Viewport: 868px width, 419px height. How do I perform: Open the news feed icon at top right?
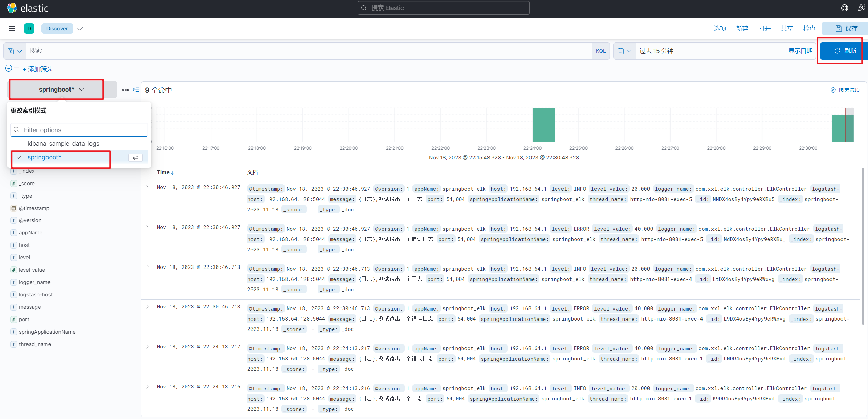click(x=862, y=8)
